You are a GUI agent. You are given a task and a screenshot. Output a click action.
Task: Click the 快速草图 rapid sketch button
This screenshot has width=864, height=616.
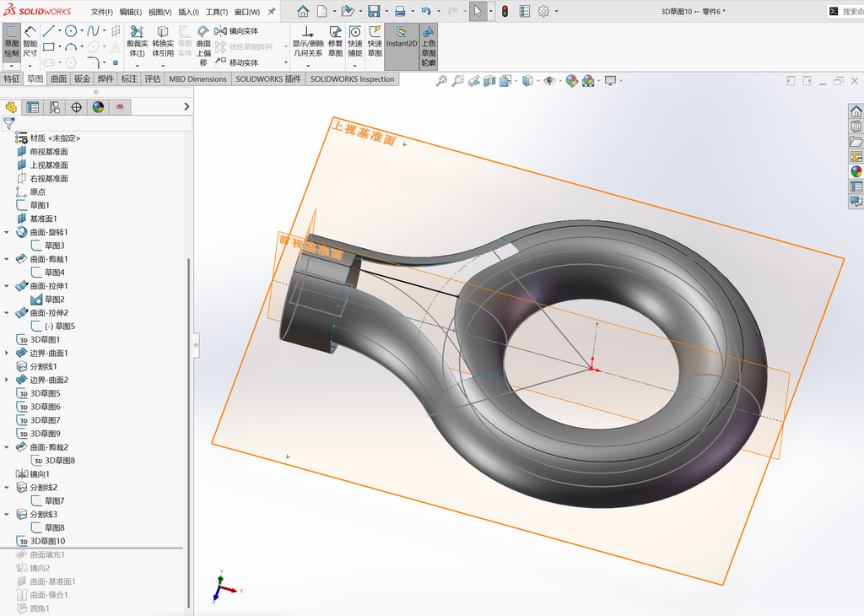pos(375,42)
